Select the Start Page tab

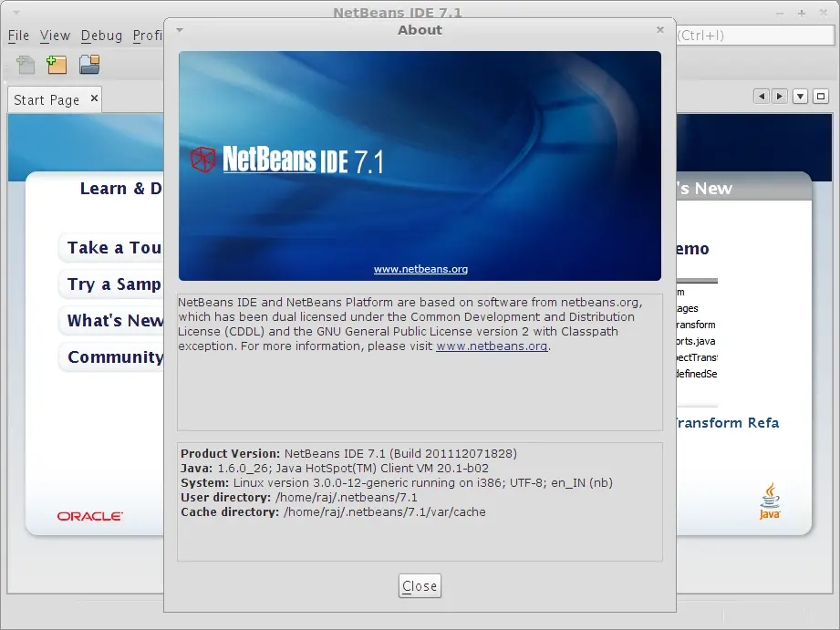(x=47, y=100)
